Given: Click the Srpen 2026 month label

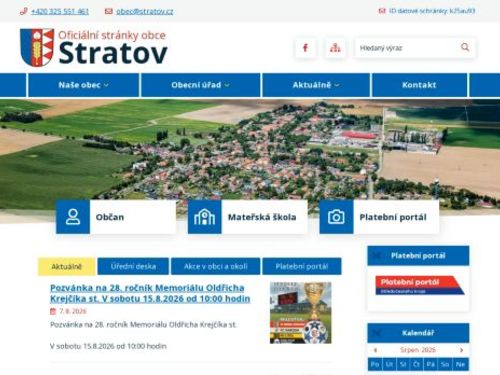Looking at the screenshot, I should (418, 350).
